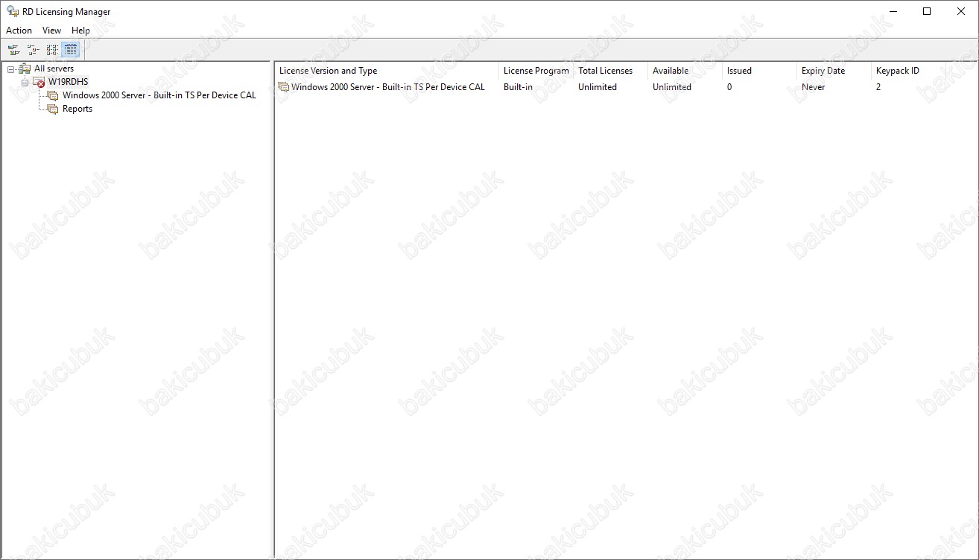This screenshot has height=560, width=979.
Task: Sort by License Version and Type column
Action: [x=387, y=71]
